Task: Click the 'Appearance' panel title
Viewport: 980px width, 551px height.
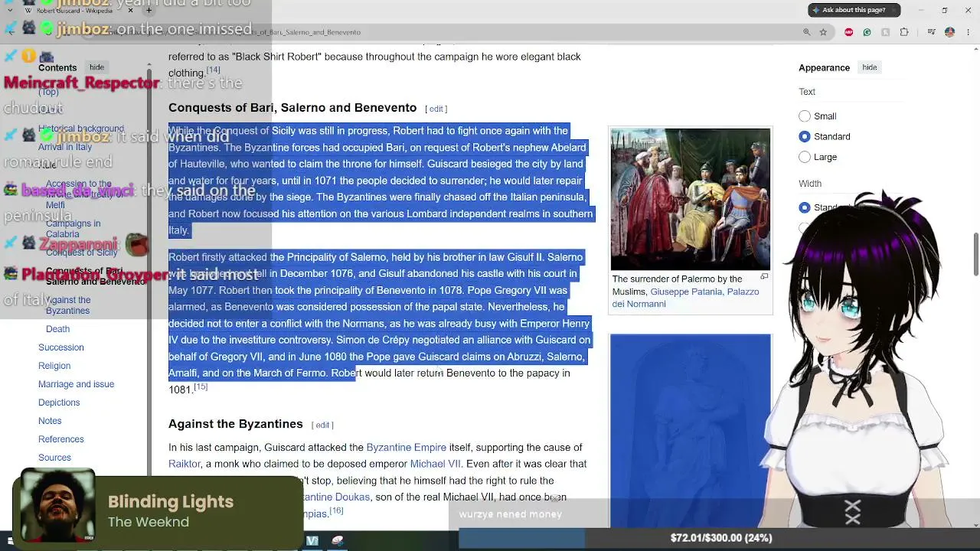Action: tap(824, 67)
